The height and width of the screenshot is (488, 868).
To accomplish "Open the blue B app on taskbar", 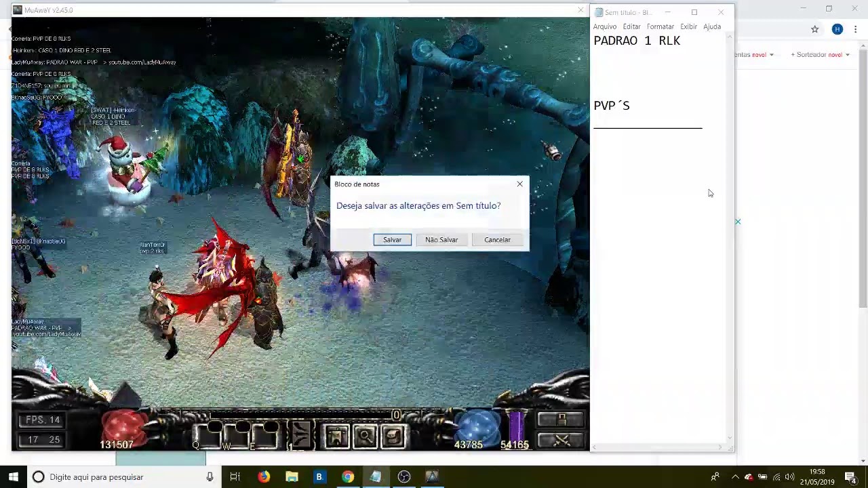I will click(319, 477).
